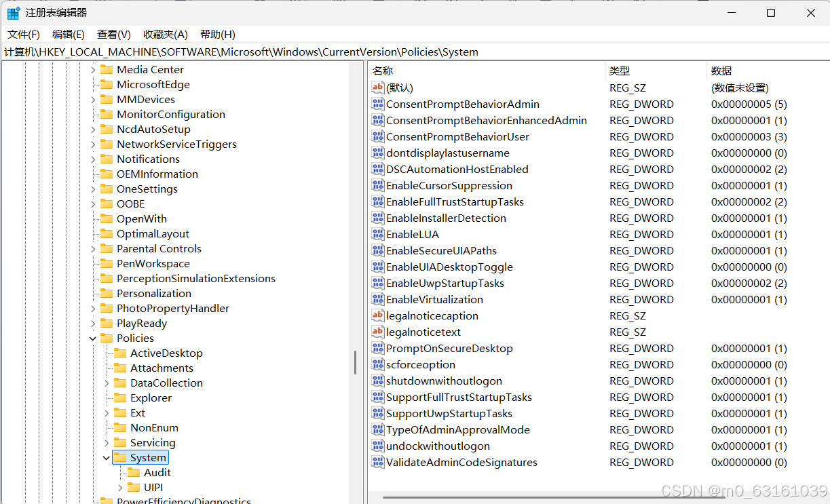
Task: Select the PerceptionSimulationExtensions tree key
Action: click(x=196, y=278)
